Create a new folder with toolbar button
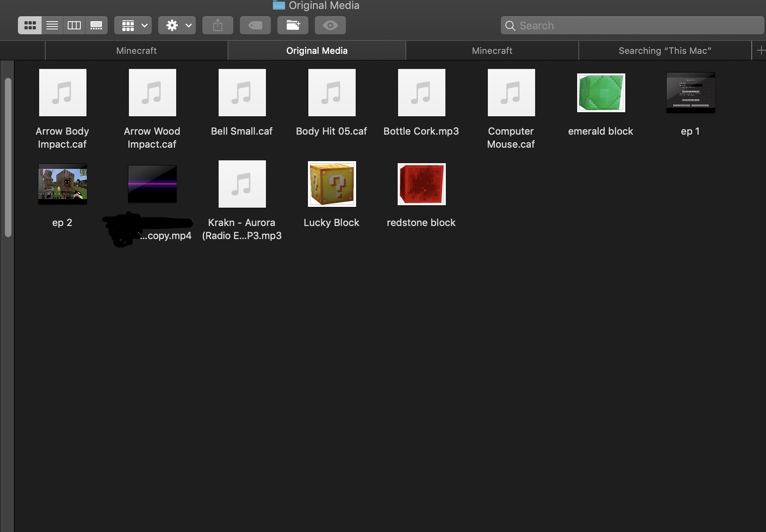766x532 pixels. tap(293, 25)
